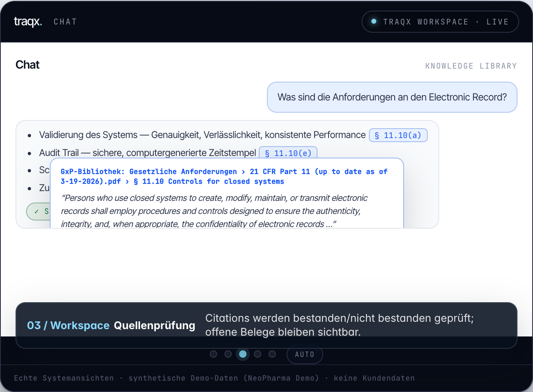Go to first slide dot
This screenshot has height=392, width=533.
click(x=213, y=354)
